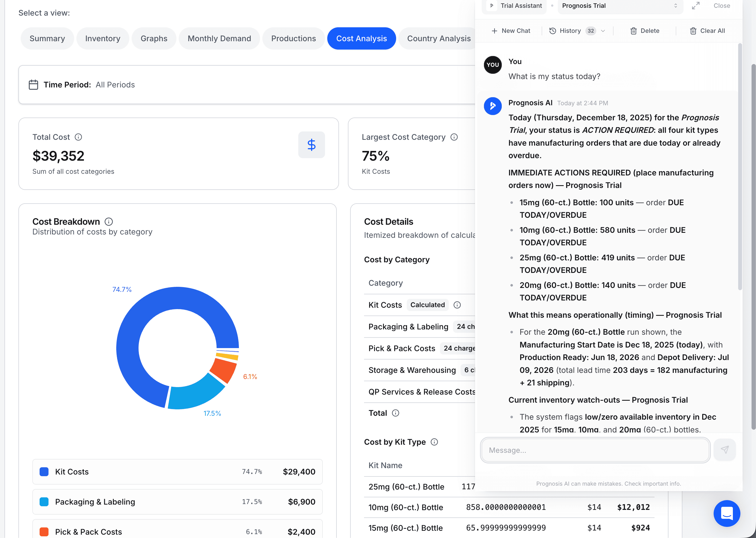Start a New Chat in Trial Assistant
756x538 pixels.
point(511,30)
